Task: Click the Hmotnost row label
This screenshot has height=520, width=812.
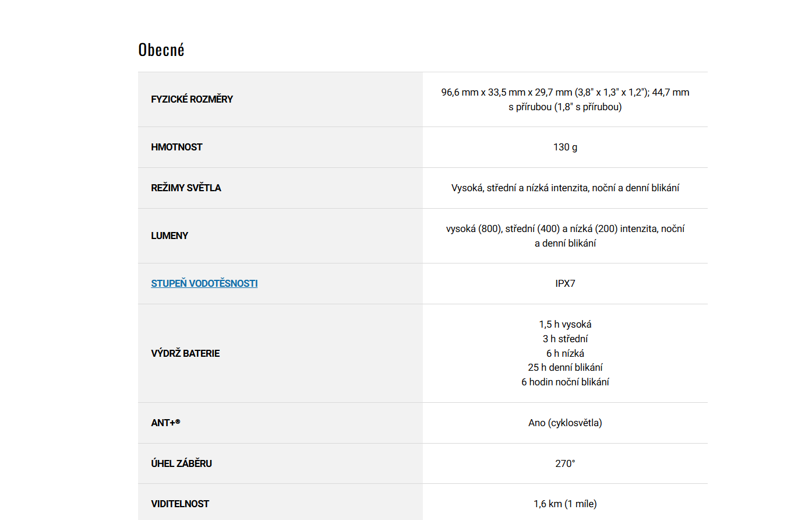Action: coord(176,147)
